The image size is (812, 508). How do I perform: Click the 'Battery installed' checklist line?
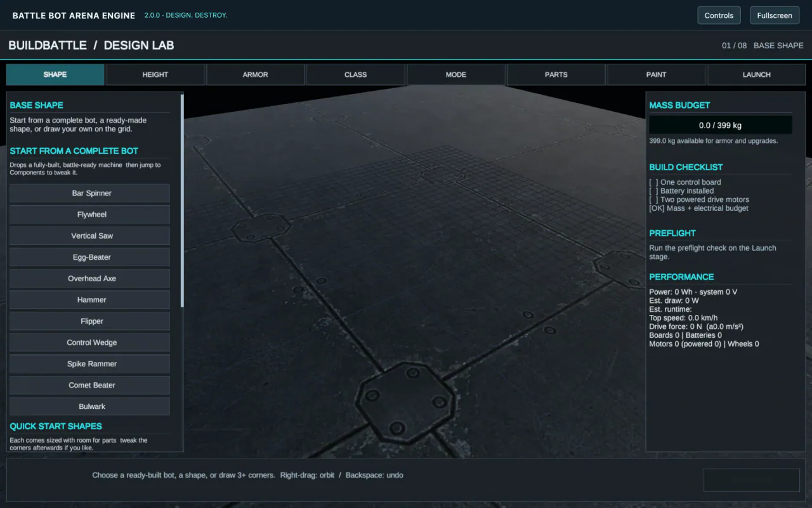pos(681,190)
